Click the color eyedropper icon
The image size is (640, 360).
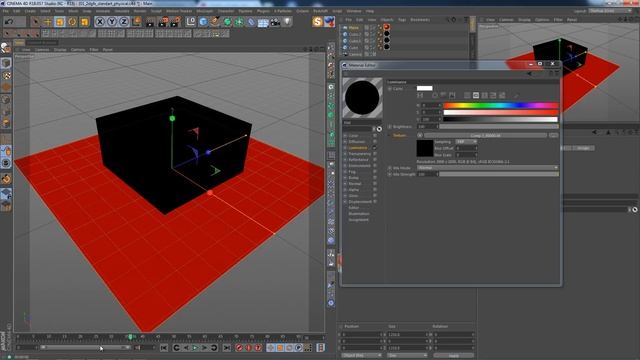coord(516,95)
